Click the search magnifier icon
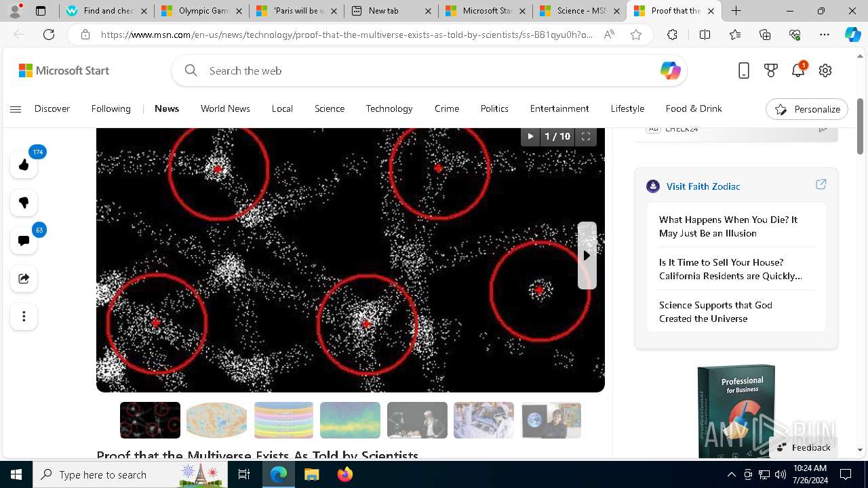 click(x=191, y=70)
